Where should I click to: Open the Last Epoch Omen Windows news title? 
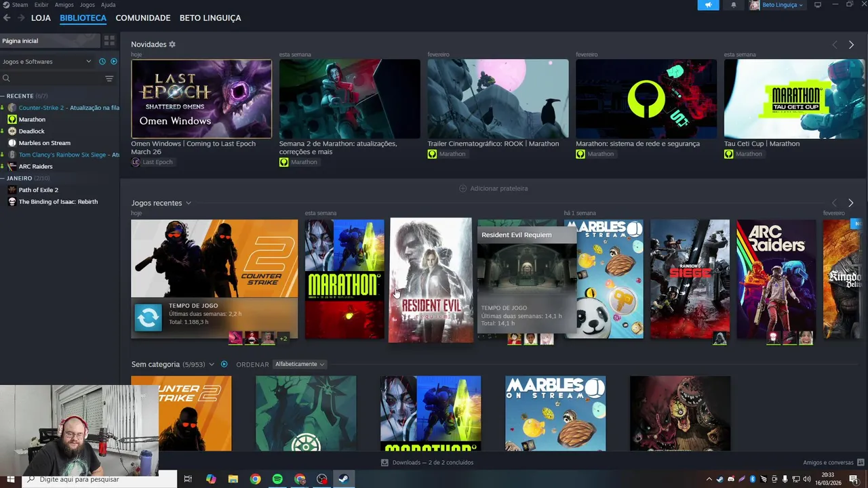193,147
